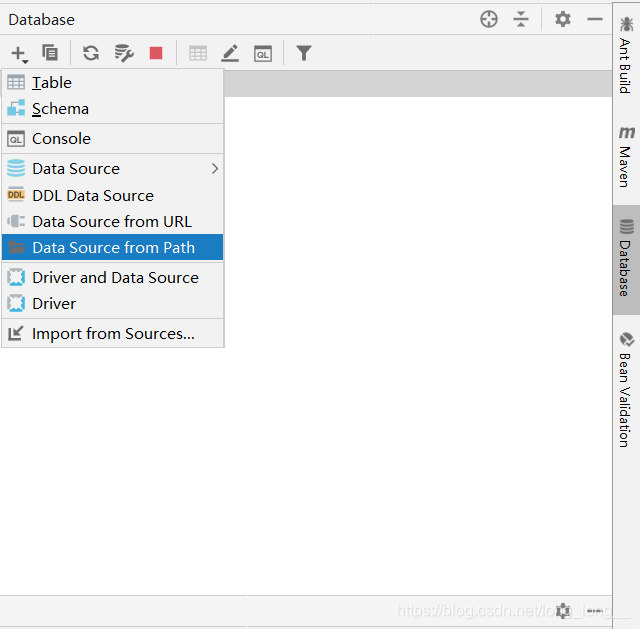Click the red Stop/Disconnect button

click(x=156, y=53)
